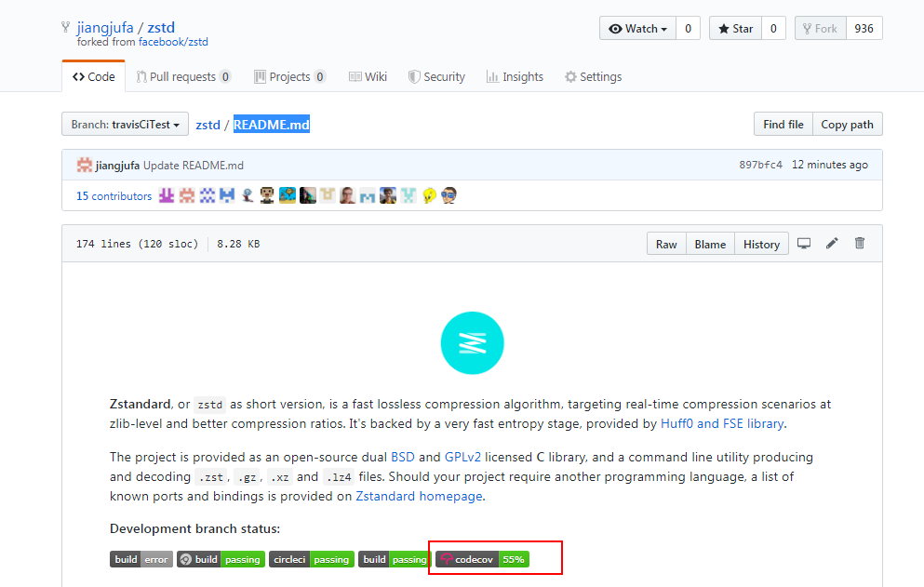
Task: Open the last contributor avatar with sunglasses
Action: [x=449, y=195]
